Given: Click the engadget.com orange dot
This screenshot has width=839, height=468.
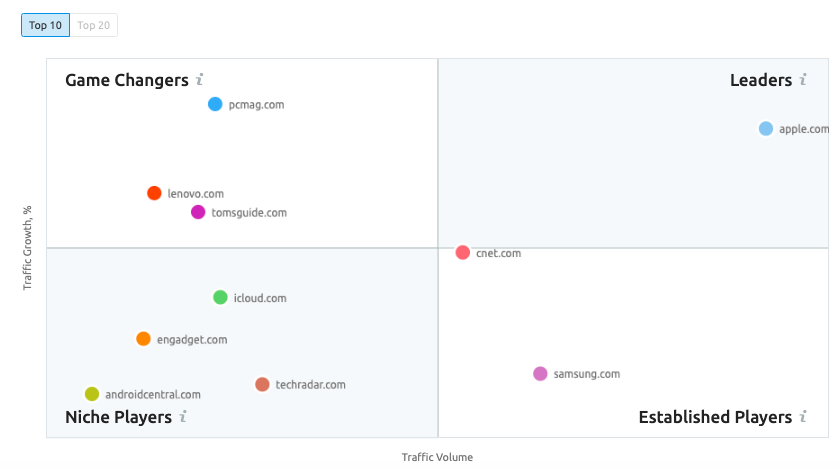Looking at the screenshot, I should coord(143,339).
